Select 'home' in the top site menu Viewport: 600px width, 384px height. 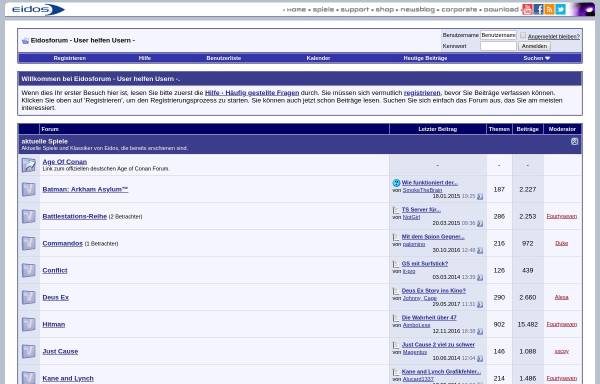coord(296,9)
